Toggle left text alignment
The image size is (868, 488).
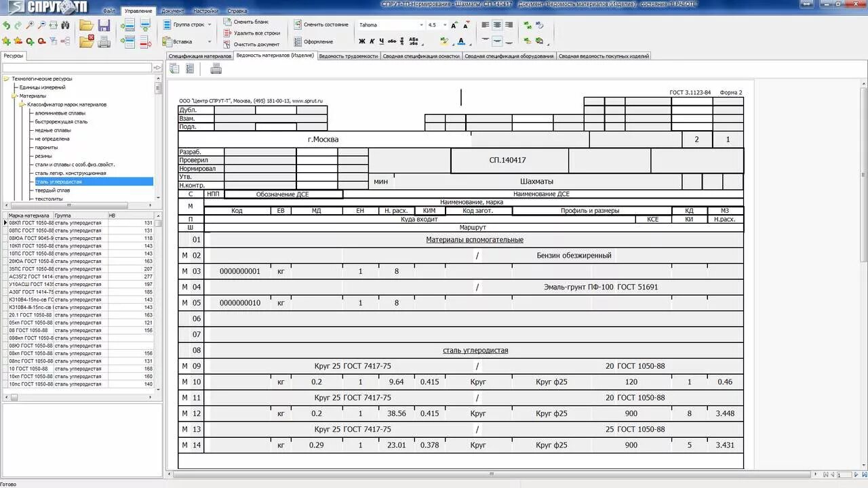[486, 24]
